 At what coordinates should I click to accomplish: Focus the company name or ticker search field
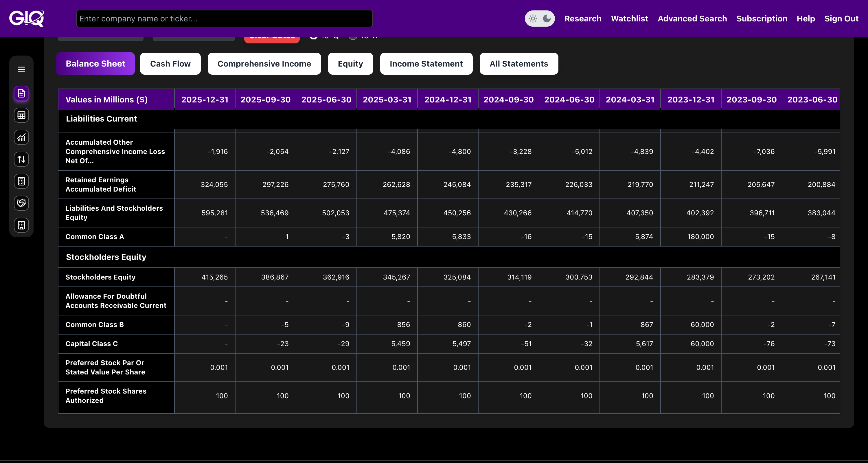224,19
